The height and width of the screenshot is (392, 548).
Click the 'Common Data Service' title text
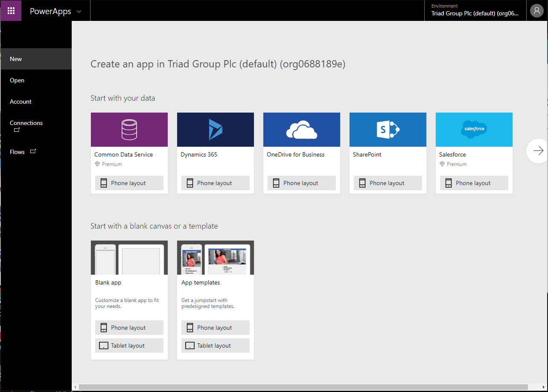pos(123,154)
